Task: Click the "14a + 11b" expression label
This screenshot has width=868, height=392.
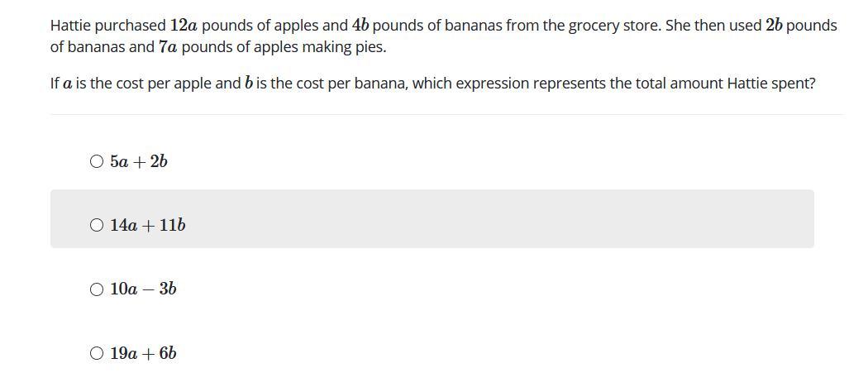Action: point(148,225)
